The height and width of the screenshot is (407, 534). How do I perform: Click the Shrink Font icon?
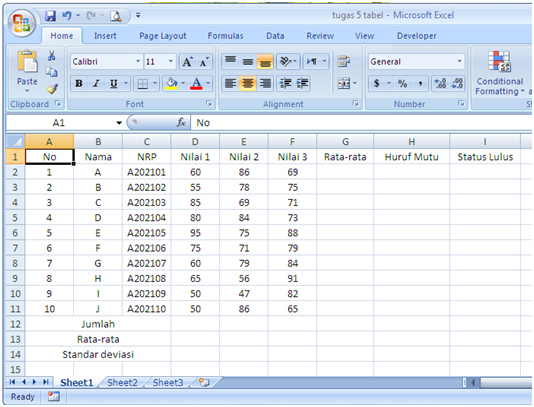coord(204,62)
